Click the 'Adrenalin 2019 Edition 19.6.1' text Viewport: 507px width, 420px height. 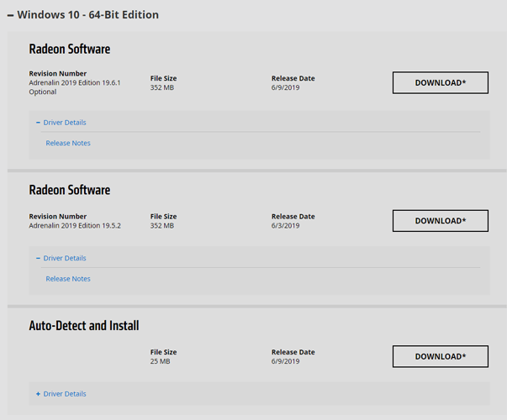(75, 82)
